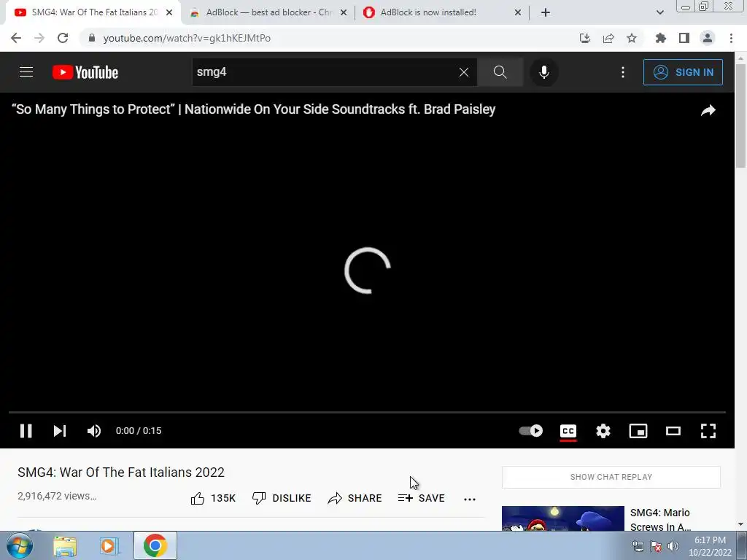747x560 pixels.
Task: Click DISLIKE on the video
Action: point(282,498)
